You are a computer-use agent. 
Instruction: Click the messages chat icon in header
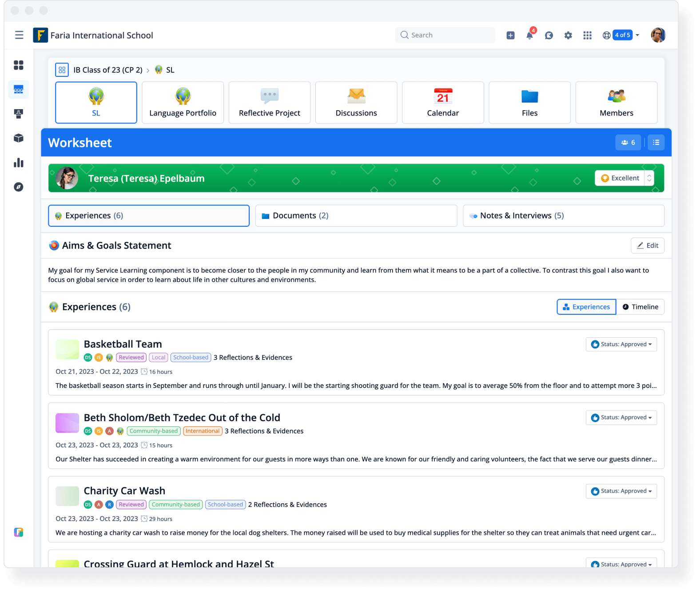[549, 36]
